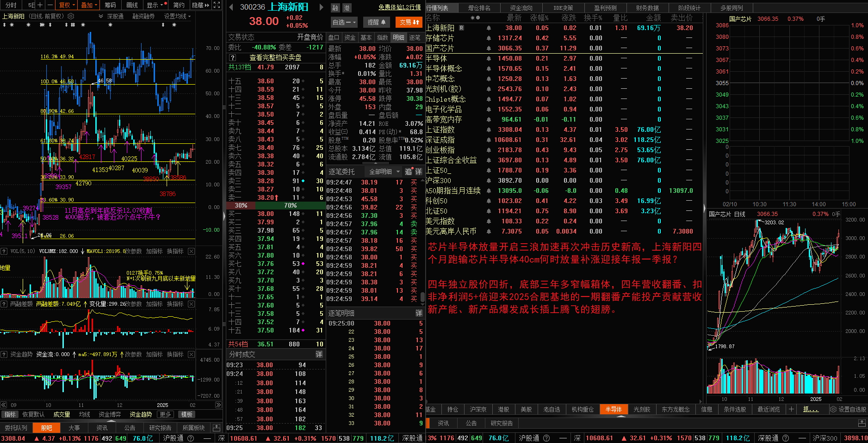Toggle 简约 simple mode
The image size is (868, 443).
point(179,5)
